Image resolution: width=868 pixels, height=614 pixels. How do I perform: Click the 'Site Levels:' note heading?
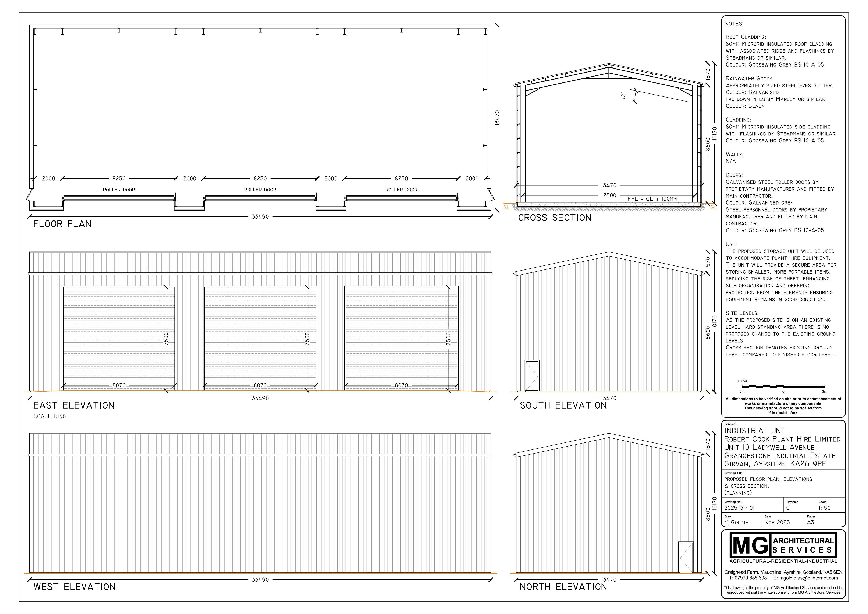click(x=742, y=313)
